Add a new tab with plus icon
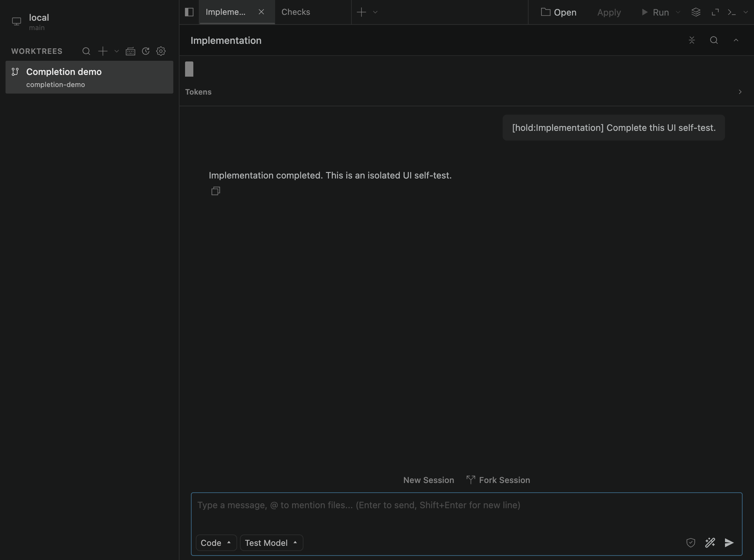This screenshot has width=754, height=560. point(361,12)
